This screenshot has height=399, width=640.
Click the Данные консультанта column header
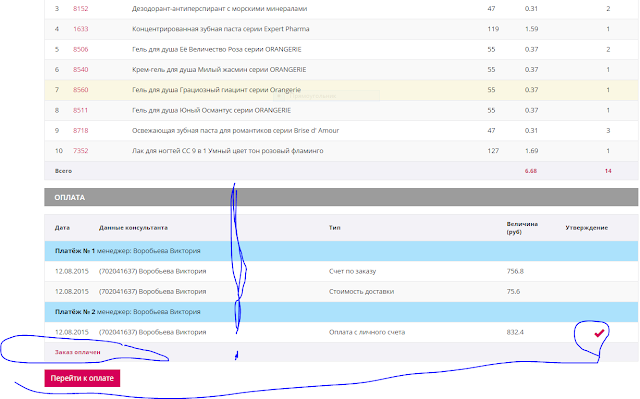(133, 228)
